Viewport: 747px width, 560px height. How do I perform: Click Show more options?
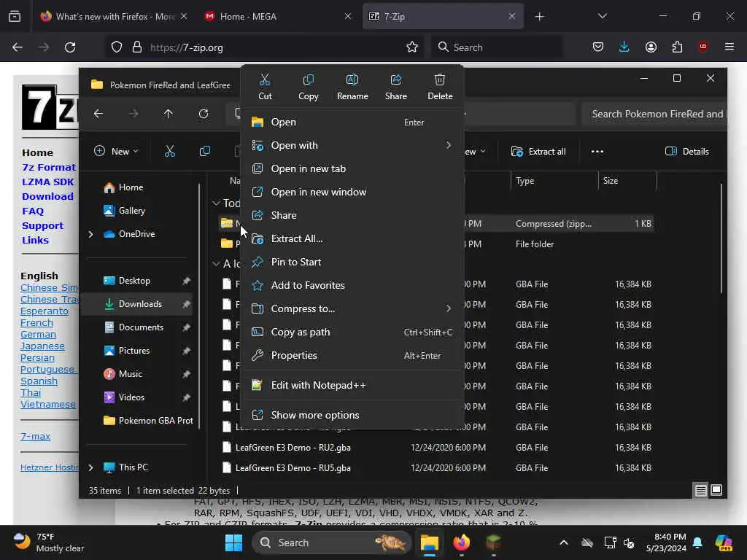pos(352,415)
